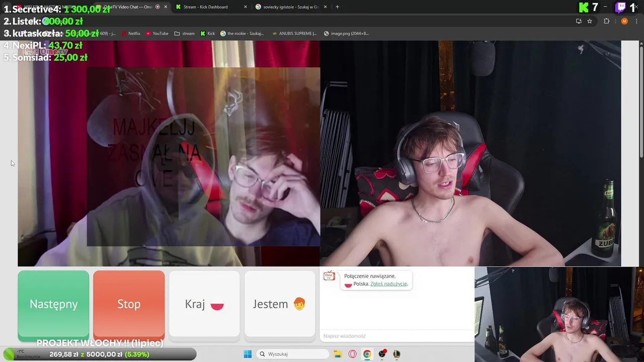Click the Połączenie nawiązane. text

pos(370,276)
